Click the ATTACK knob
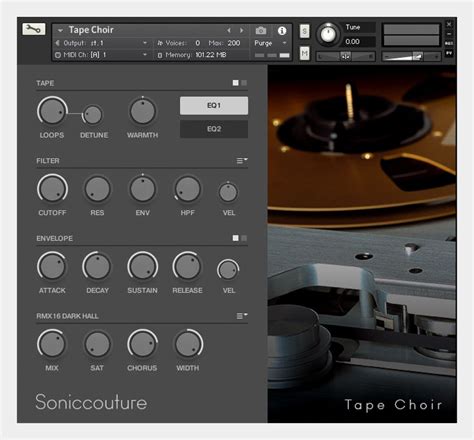Screen dimensions: 474x440 point(52,267)
